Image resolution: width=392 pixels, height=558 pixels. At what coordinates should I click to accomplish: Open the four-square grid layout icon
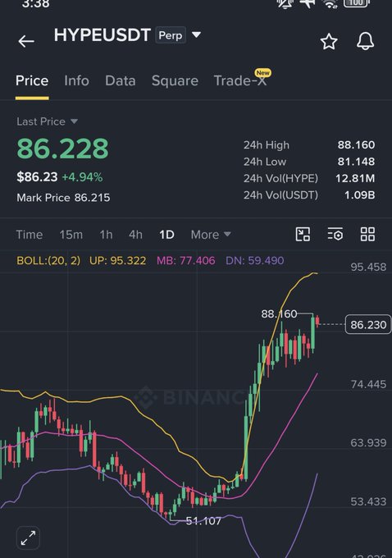click(367, 235)
